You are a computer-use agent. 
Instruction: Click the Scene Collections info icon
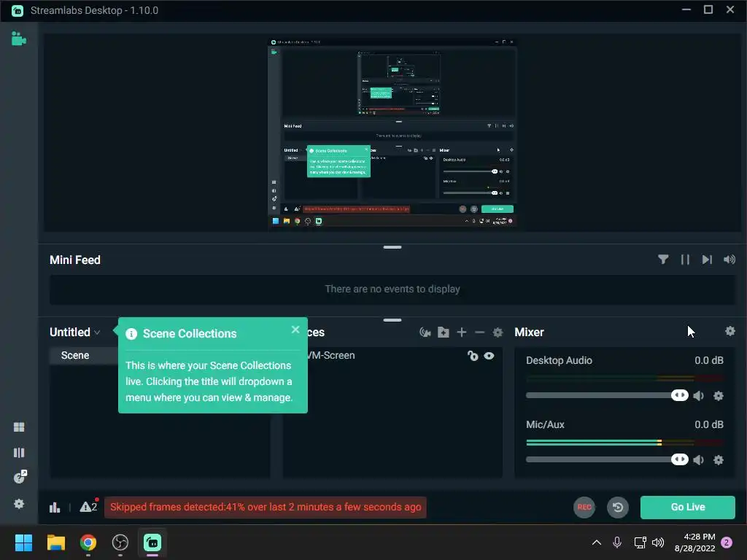coord(131,334)
